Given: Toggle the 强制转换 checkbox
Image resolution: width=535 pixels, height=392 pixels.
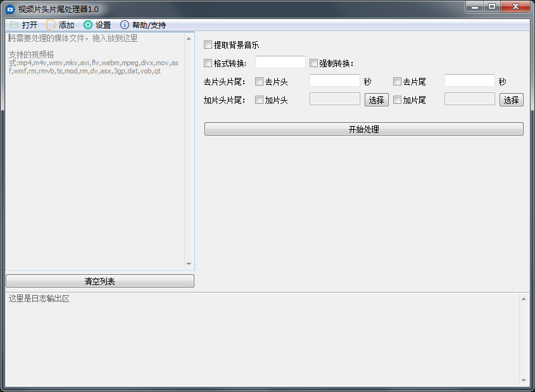Looking at the screenshot, I should pyautogui.click(x=313, y=63).
